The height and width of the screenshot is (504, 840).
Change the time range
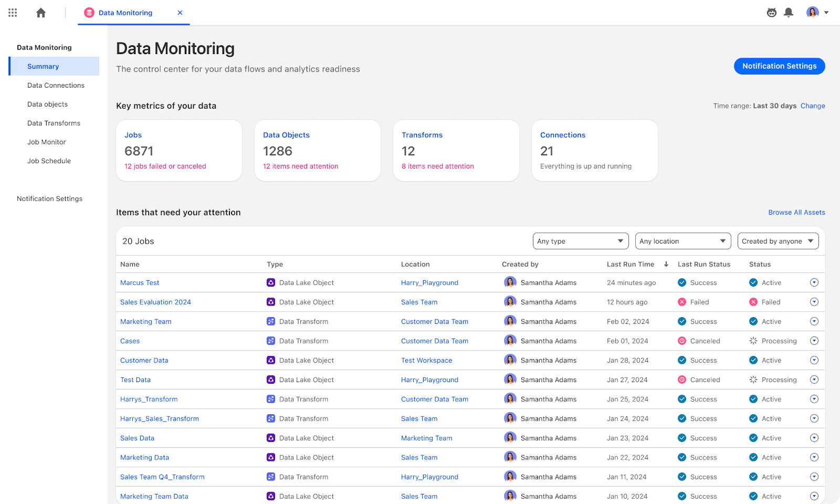(x=812, y=106)
